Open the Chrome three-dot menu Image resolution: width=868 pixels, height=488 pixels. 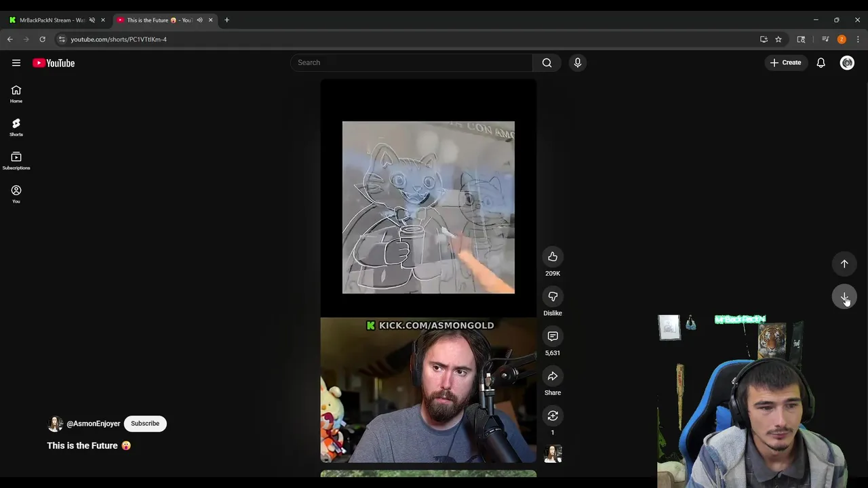(858, 39)
